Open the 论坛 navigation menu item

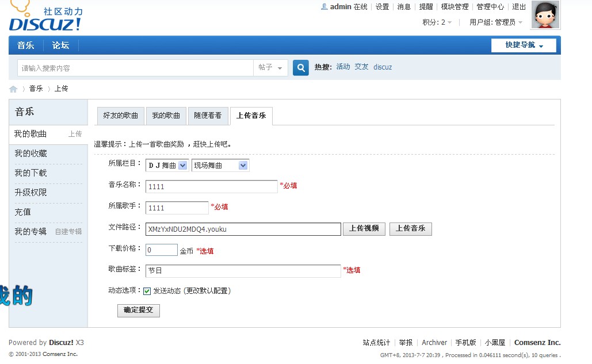tap(60, 45)
